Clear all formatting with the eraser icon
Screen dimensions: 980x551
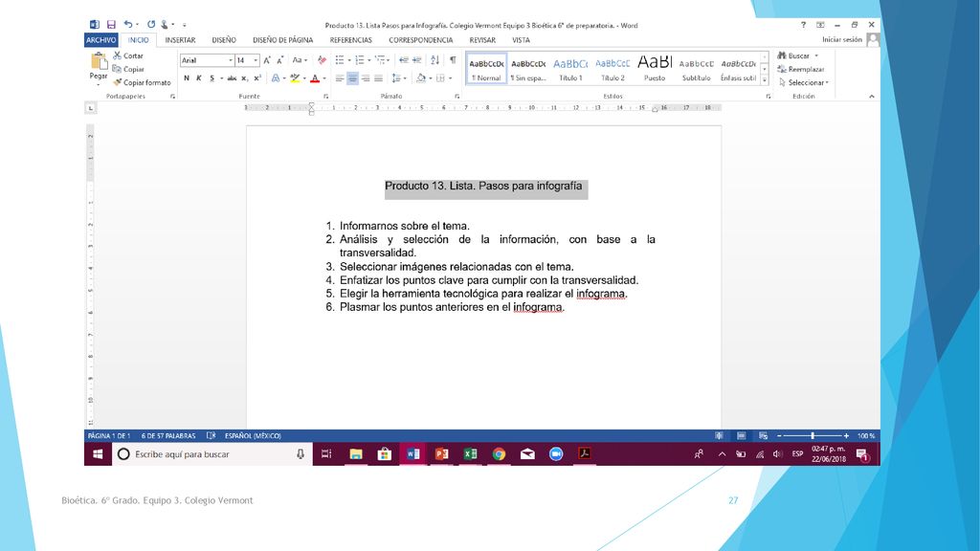(x=322, y=60)
